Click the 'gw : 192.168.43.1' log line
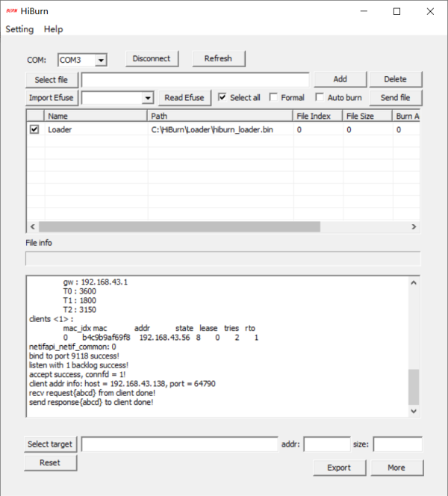The image size is (448, 496). click(95, 282)
